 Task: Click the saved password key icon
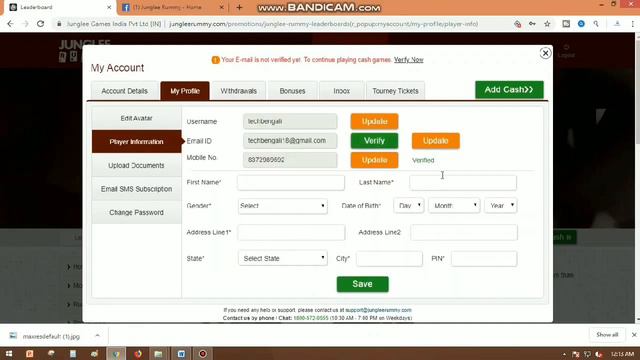tap(532, 24)
